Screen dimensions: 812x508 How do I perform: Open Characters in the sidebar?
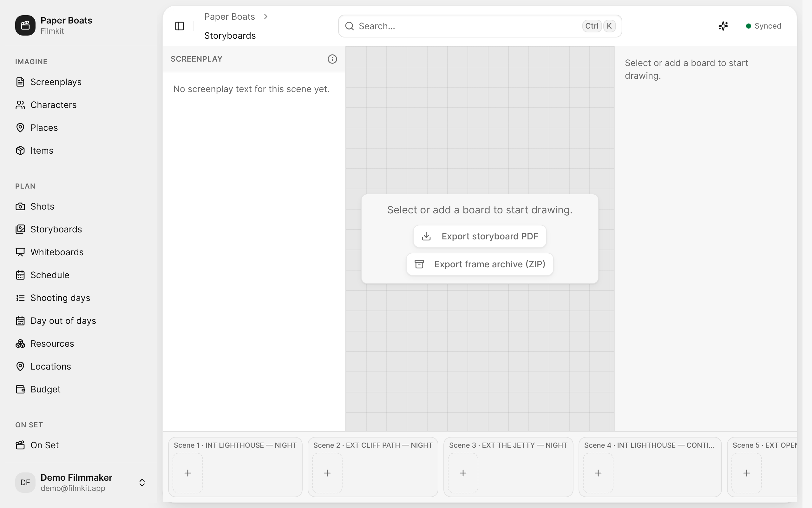pyautogui.click(x=81, y=105)
